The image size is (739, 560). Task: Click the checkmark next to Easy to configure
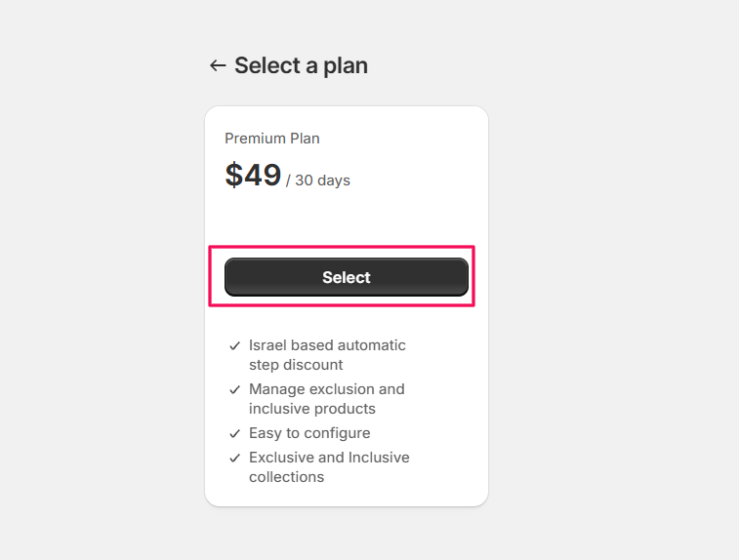tap(234, 433)
